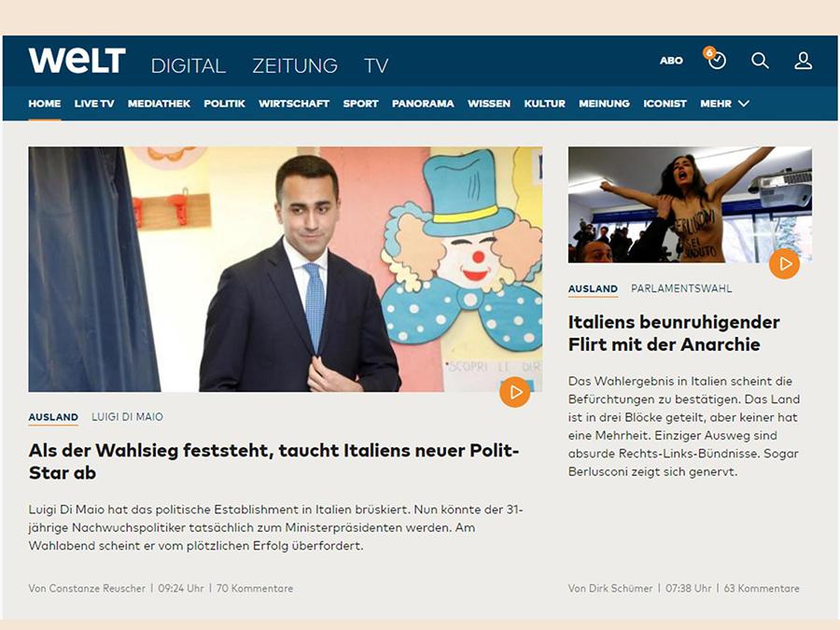Screen dimensions: 840x630
Task: Switch to the DIGITAL tab
Action: [x=189, y=65]
